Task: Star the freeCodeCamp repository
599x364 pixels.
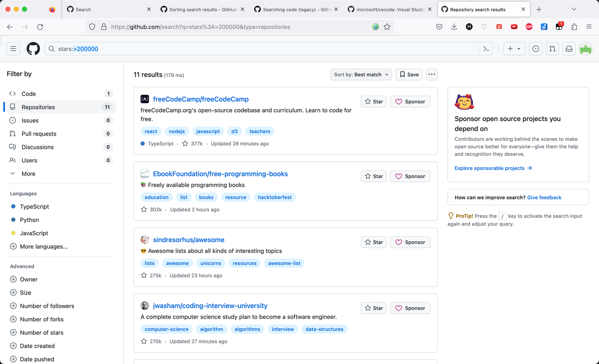Action: click(x=374, y=102)
